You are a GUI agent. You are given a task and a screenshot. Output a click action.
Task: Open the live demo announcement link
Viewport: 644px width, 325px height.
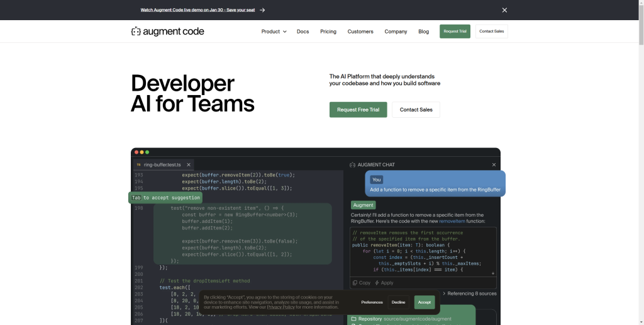[x=197, y=10]
